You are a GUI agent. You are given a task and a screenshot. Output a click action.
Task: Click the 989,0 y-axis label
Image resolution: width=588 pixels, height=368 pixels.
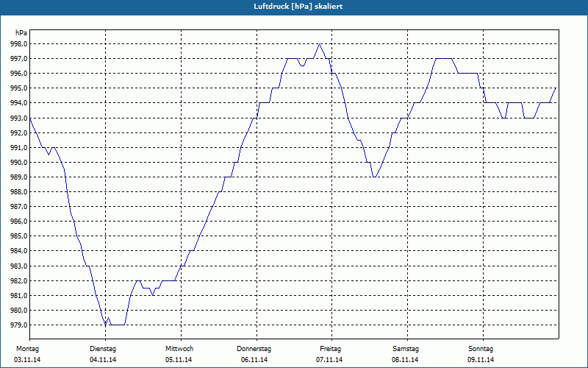click(19, 177)
